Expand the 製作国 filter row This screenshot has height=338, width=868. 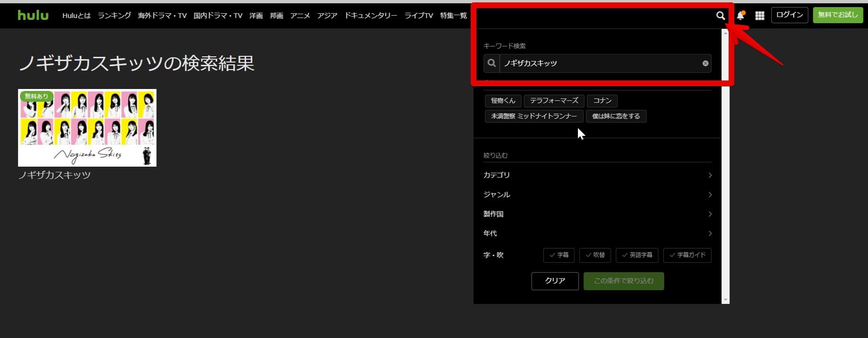(597, 214)
